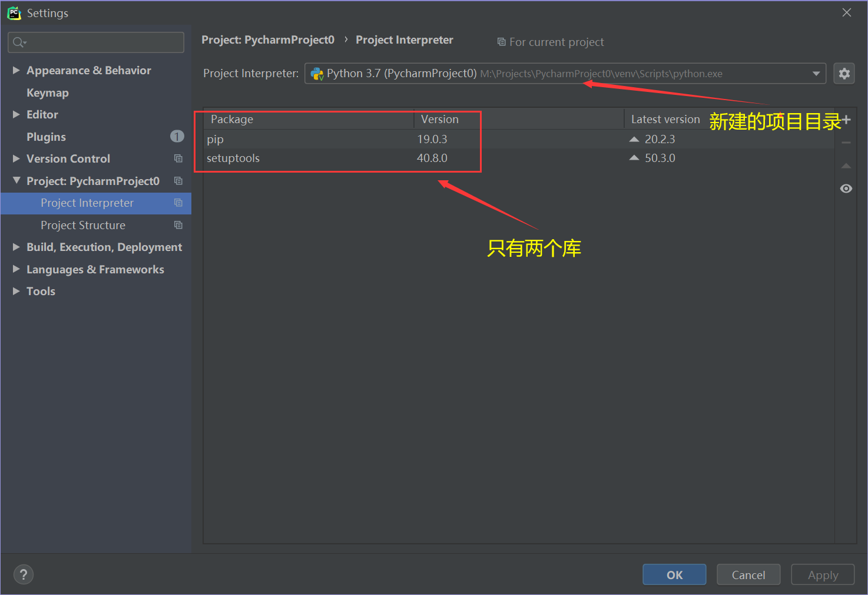Viewport: 868px width, 595px height.
Task: Click pip version 19.0.3 cell
Action: pos(432,139)
